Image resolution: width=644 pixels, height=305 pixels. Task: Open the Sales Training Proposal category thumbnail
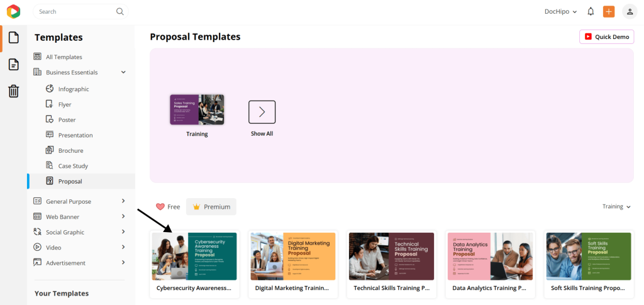(x=197, y=109)
